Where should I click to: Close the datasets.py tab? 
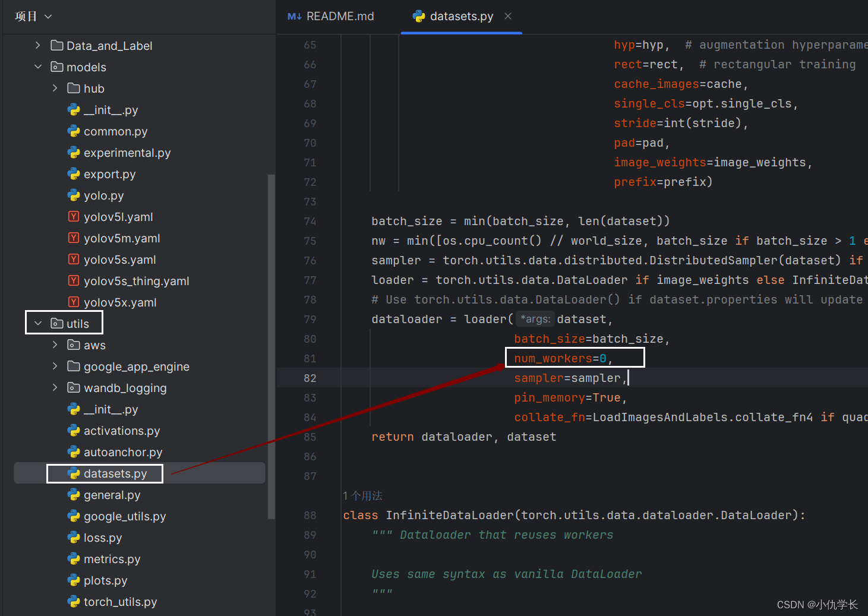coord(508,17)
